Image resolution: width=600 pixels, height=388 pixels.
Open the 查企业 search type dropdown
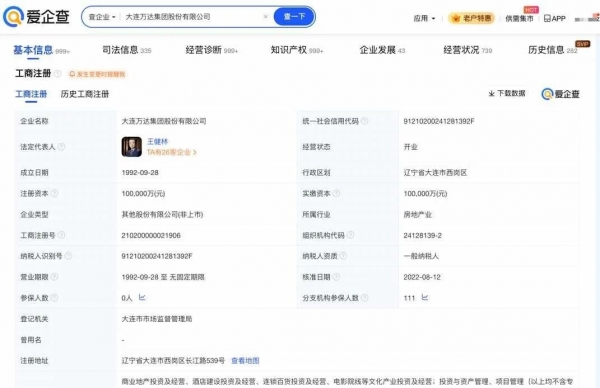point(102,17)
